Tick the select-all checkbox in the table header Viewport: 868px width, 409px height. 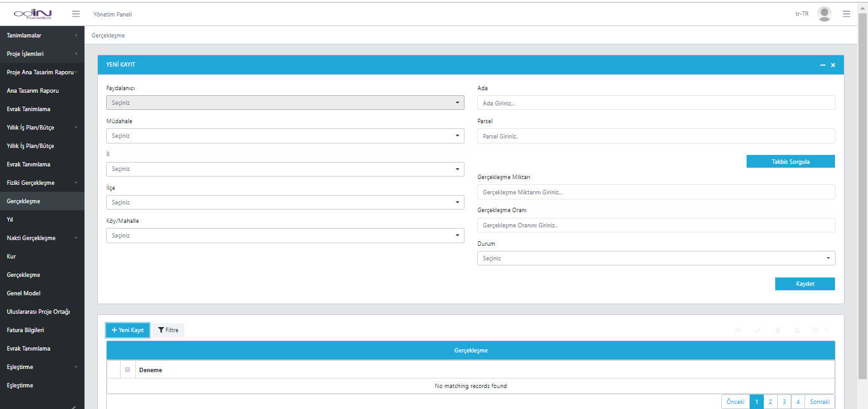pos(128,370)
